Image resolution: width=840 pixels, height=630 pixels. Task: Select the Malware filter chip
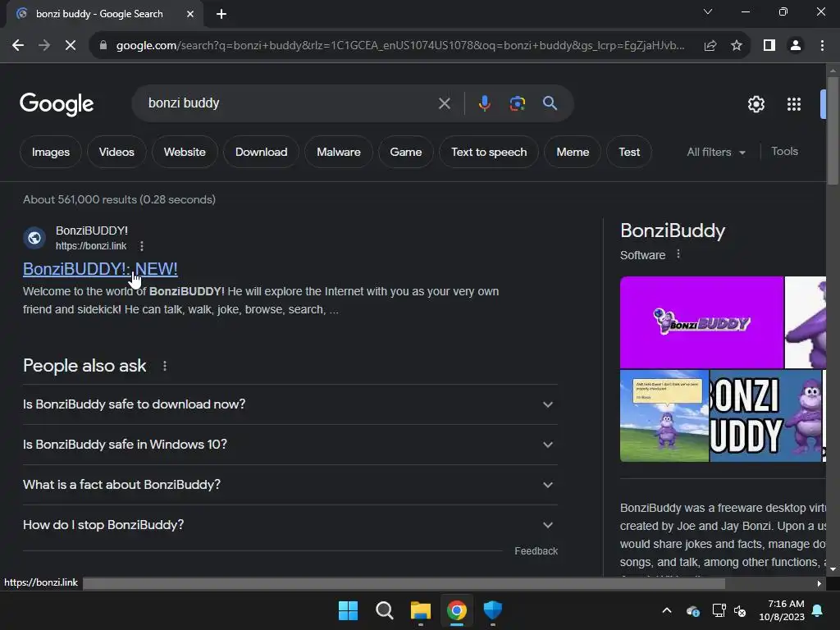click(339, 152)
